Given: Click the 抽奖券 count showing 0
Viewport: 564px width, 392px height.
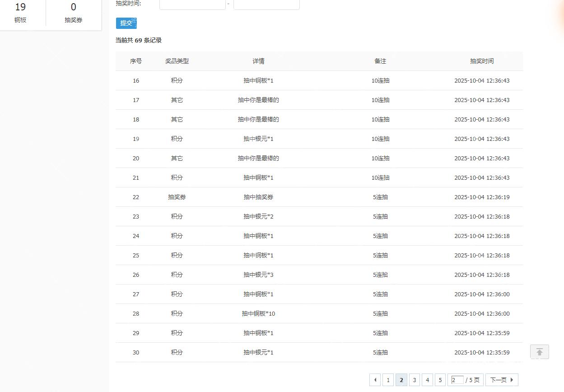Looking at the screenshot, I should (74, 13).
